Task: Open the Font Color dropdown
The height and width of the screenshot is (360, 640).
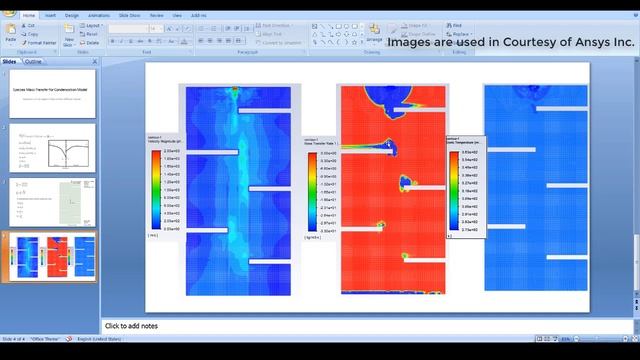Action: coord(185,42)
